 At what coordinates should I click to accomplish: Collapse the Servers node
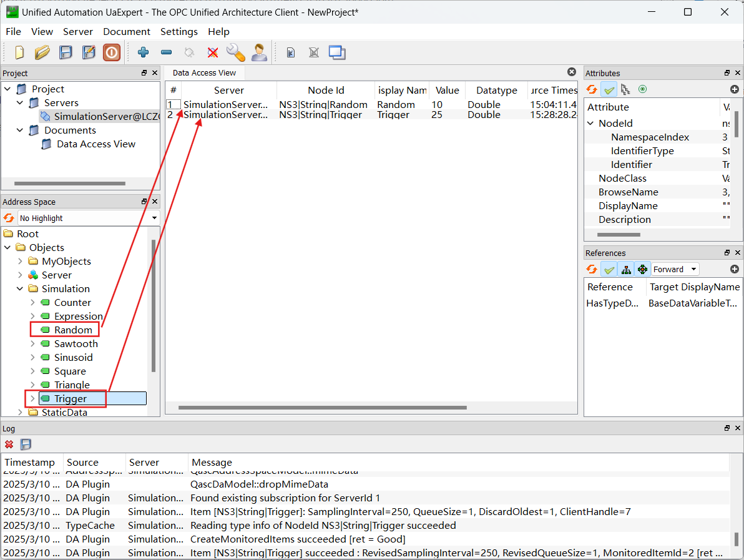click(20, 102)
